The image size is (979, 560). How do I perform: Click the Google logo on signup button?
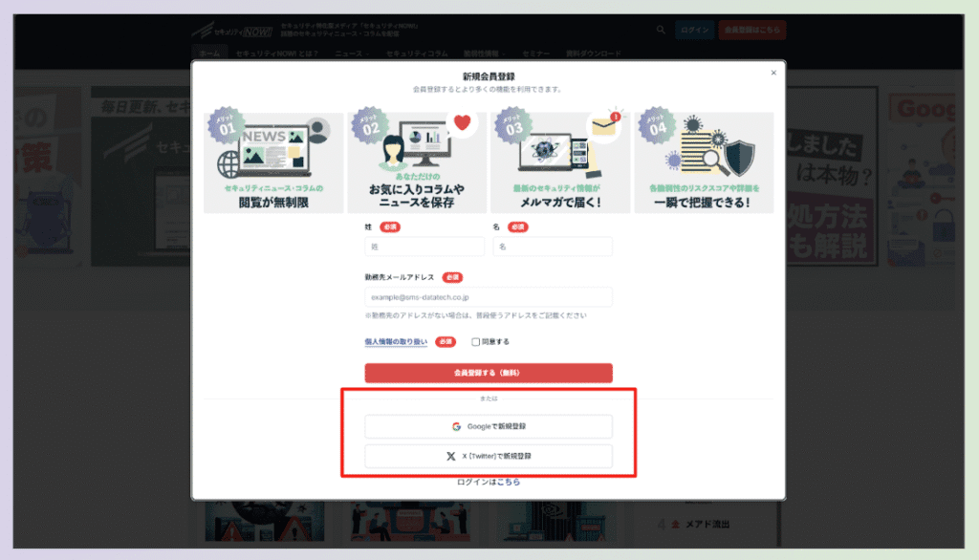(457, 426)
